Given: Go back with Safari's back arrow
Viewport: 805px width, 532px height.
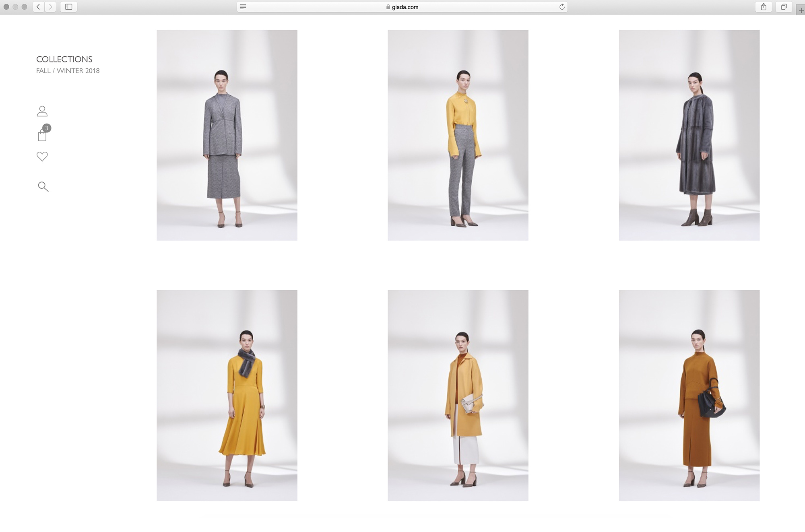Looking at the screenshot, I should click(x=38, y=7).
